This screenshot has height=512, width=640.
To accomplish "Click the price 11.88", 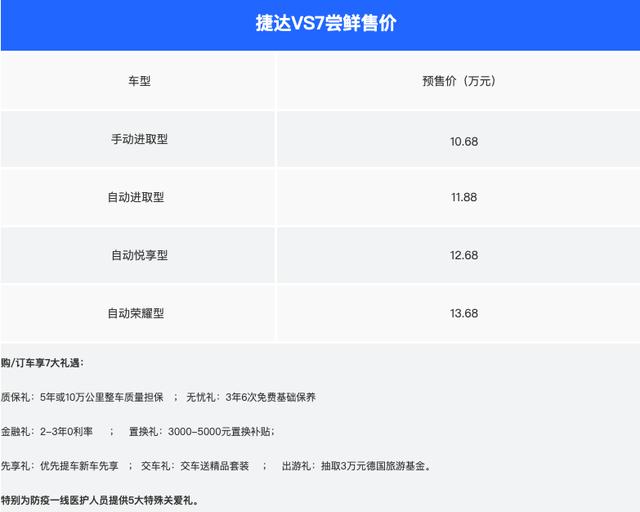I will click(x=464, y=197).
